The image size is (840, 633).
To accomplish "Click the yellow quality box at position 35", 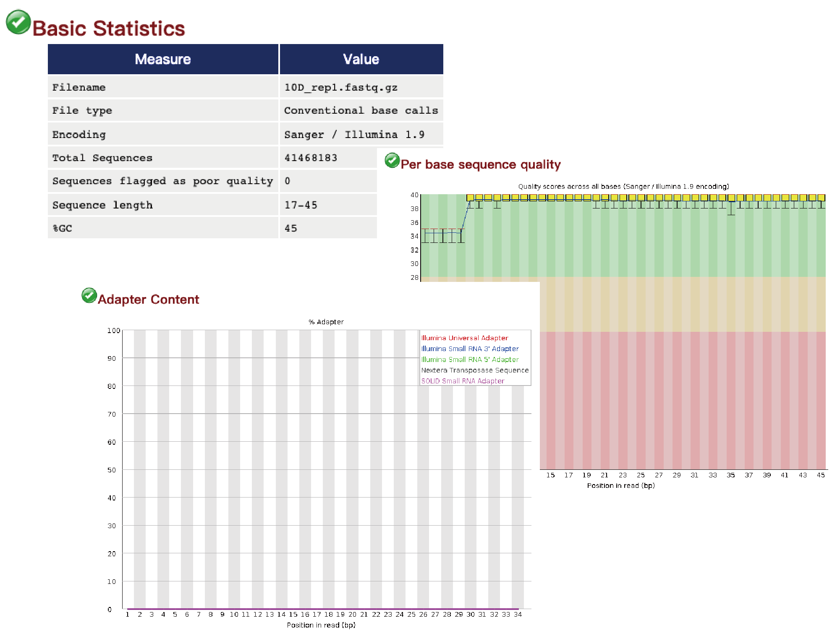I will click(x=731, y=198).
